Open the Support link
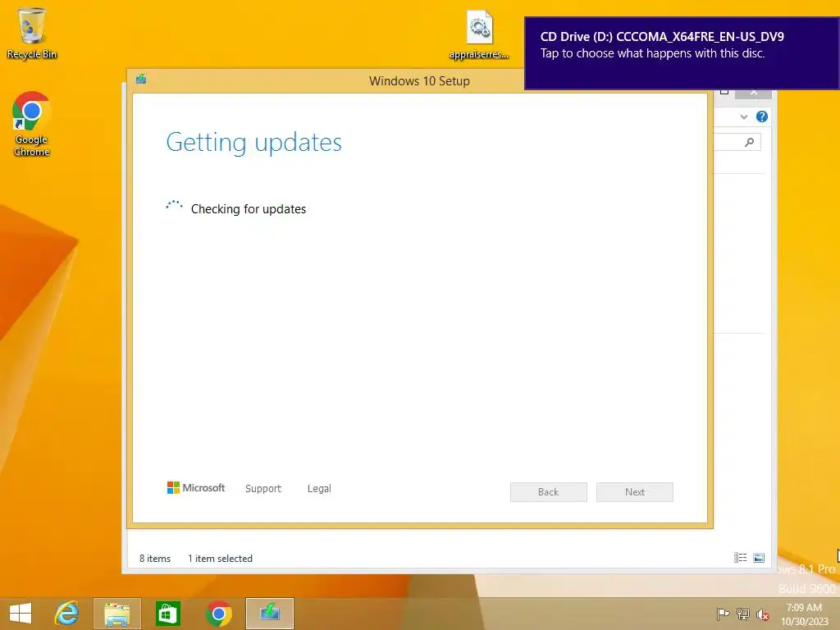 (x=263, y=489)
